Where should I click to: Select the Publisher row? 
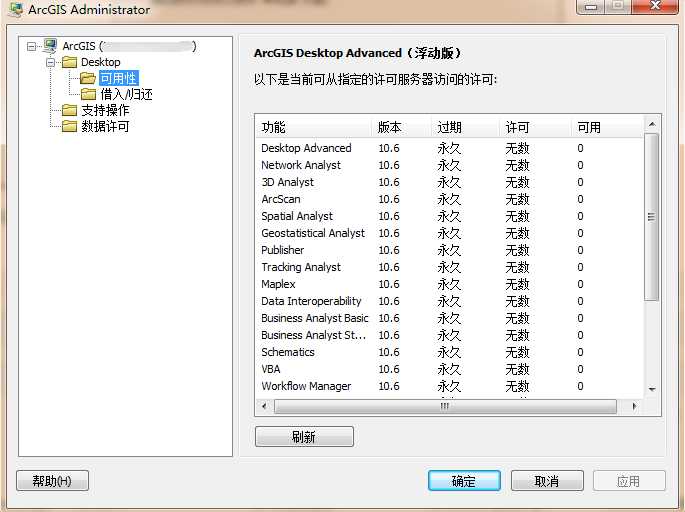click(x=450, y=250)
